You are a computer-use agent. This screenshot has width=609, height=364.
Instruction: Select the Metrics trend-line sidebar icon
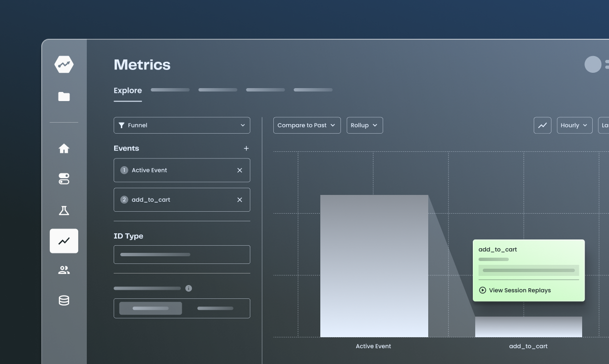pos(64,241)
